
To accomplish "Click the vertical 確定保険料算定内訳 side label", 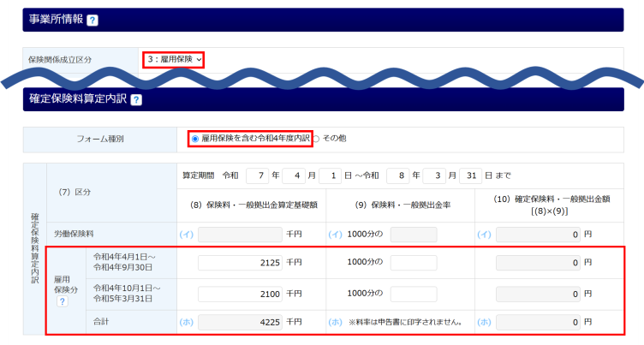I will [35, 248].
